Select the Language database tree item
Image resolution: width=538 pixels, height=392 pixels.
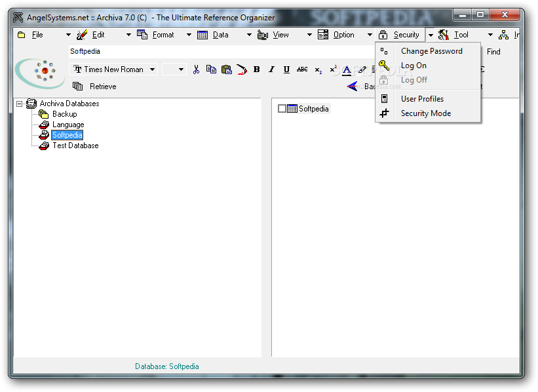tap(68, 125)
